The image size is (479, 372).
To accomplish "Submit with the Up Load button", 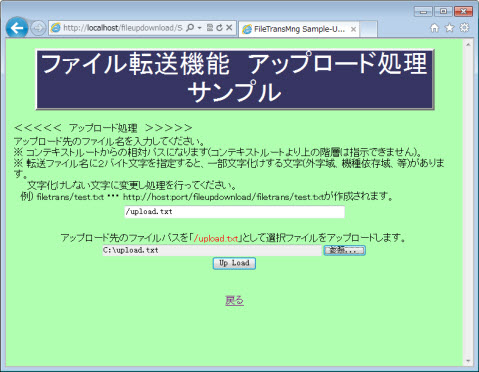I will click(x=234, y=263).
